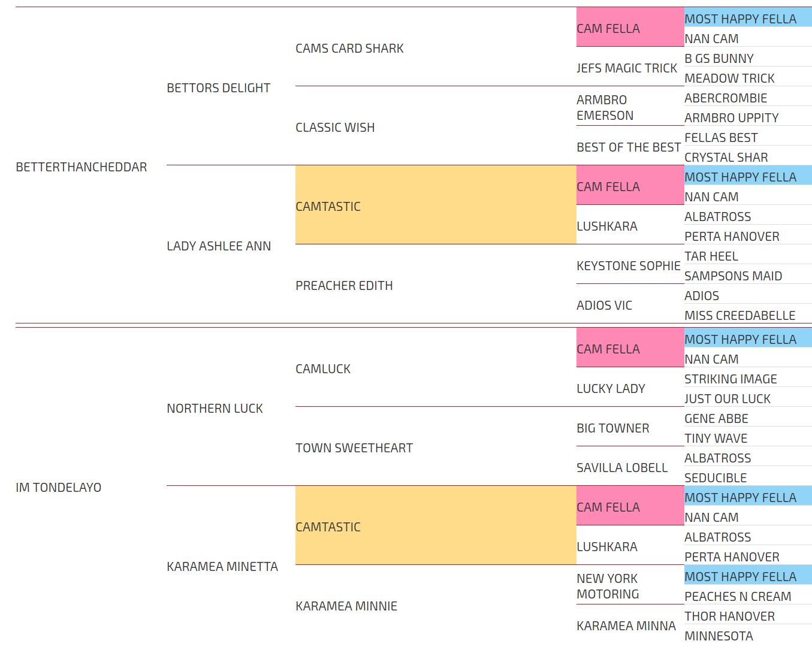Open the IM TONDELAYO pedigree entry

pyautogui.click(x=58, y=488)
